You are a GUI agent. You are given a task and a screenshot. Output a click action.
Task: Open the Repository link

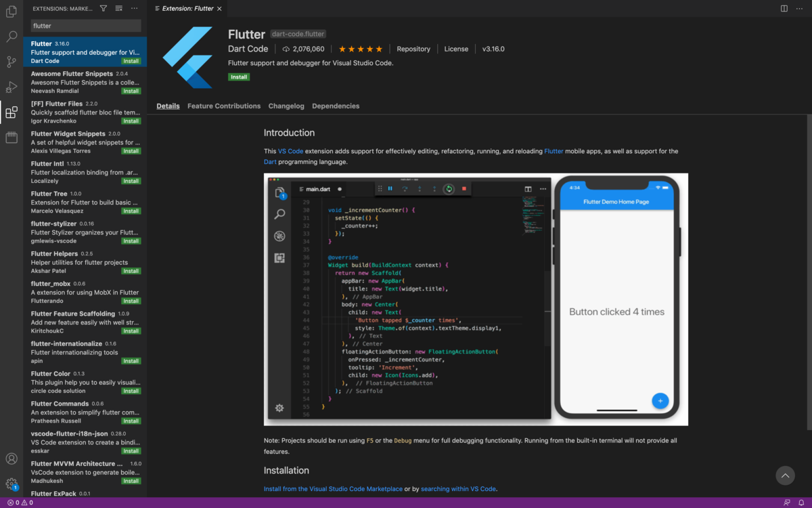[413, 49]
